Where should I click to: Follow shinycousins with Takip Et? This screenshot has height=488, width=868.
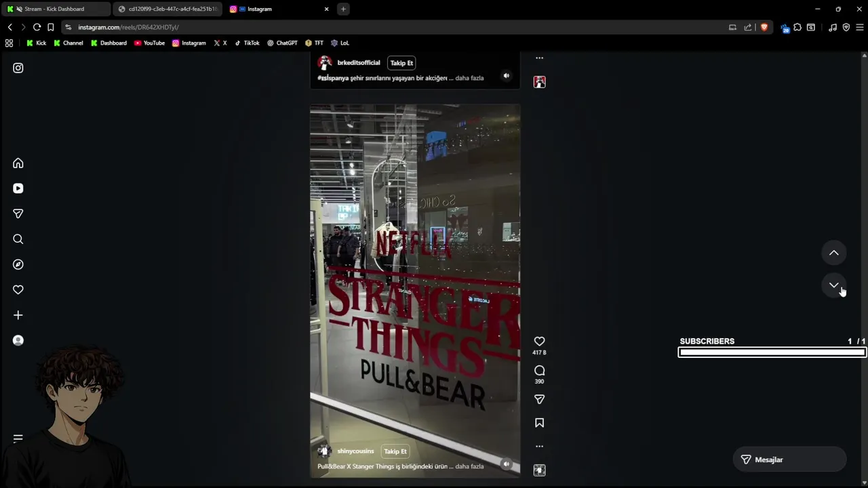(x=395, y=451)
